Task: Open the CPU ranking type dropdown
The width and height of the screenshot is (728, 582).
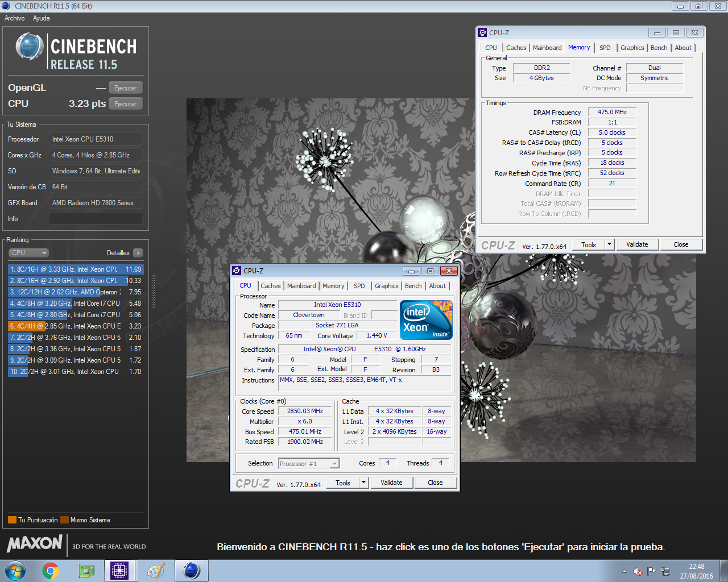Action: click(x=28, y=253)
